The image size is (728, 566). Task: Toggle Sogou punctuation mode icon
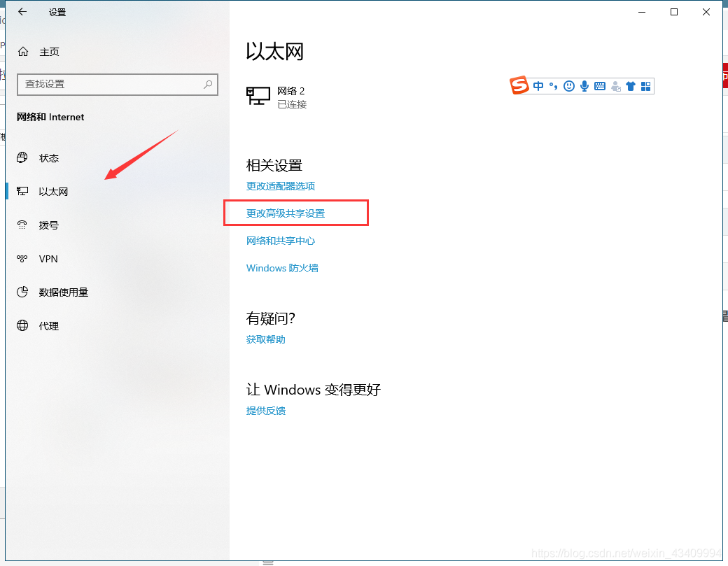(554, 86)
